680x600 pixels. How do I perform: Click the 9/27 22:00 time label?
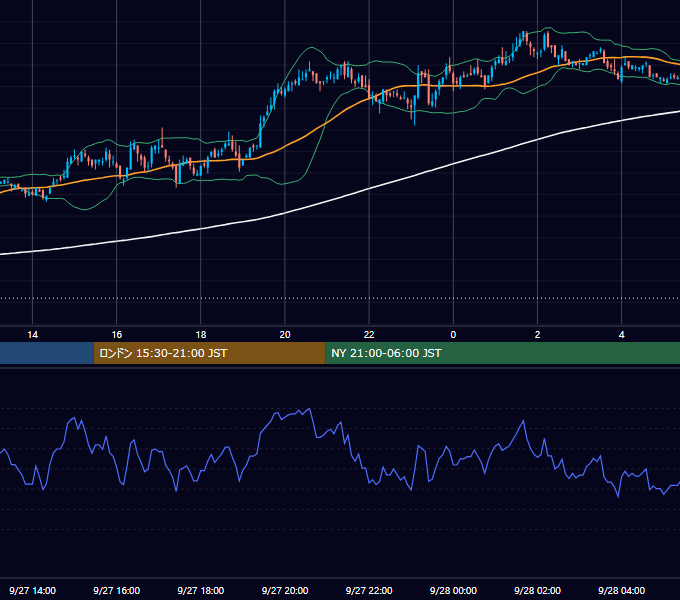point(369,590)
